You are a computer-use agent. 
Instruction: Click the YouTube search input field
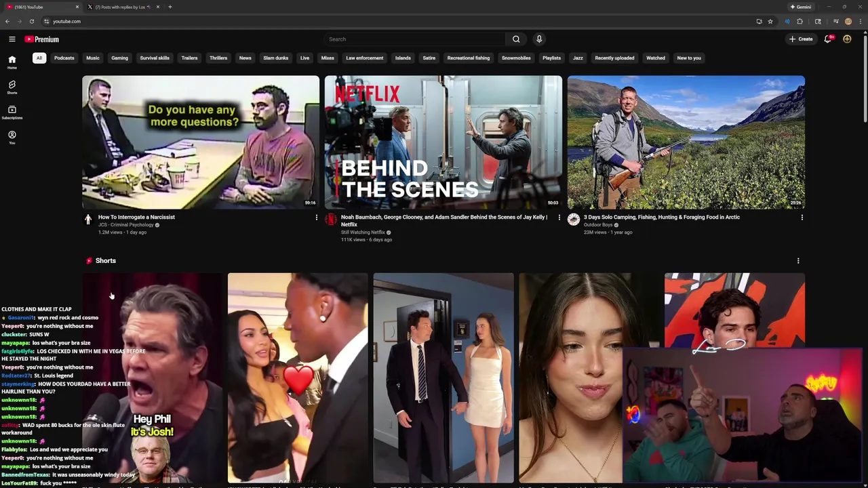[415, 39]
